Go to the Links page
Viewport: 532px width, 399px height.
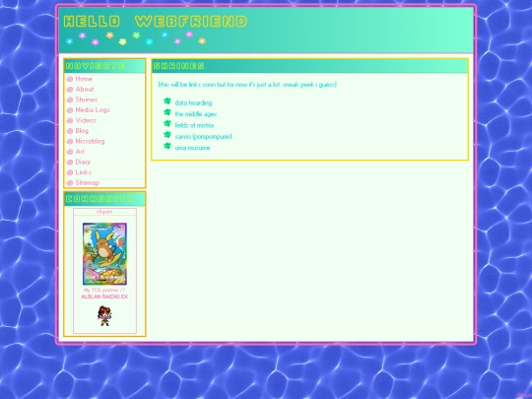coord(84,172)
